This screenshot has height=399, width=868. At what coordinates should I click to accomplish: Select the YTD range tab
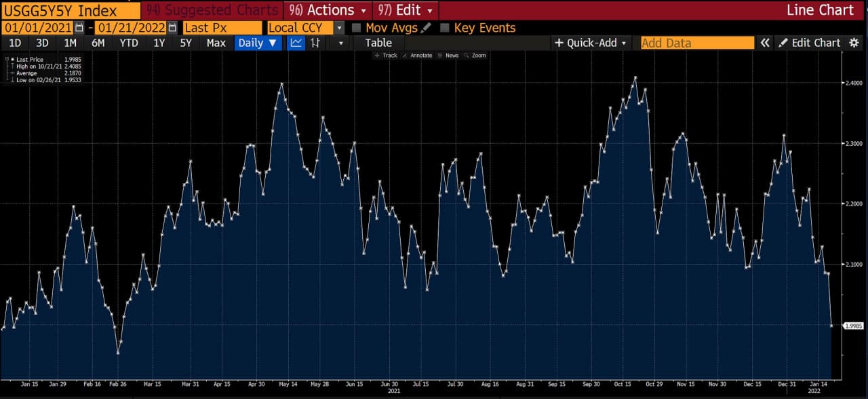pos(129,43)
